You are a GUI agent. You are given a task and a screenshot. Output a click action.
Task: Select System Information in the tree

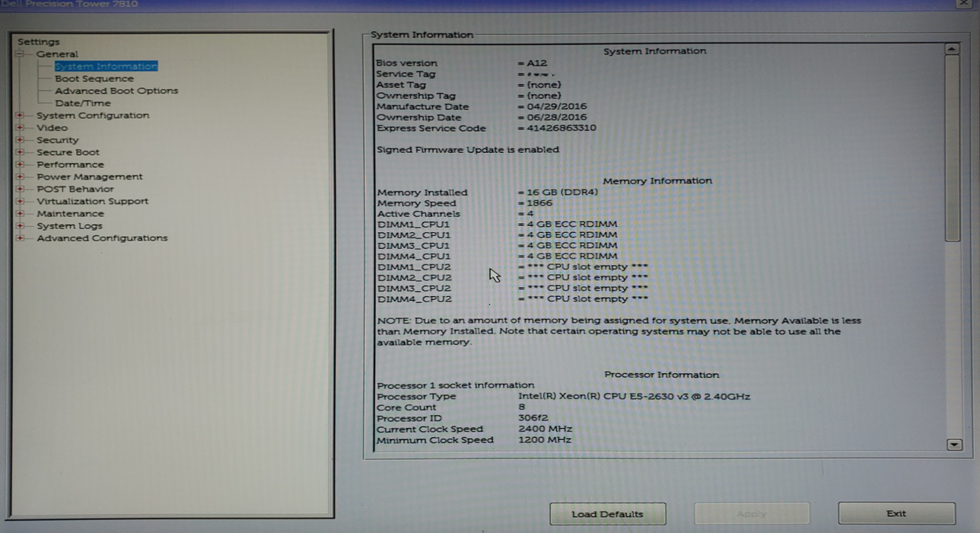click(106, 66)
